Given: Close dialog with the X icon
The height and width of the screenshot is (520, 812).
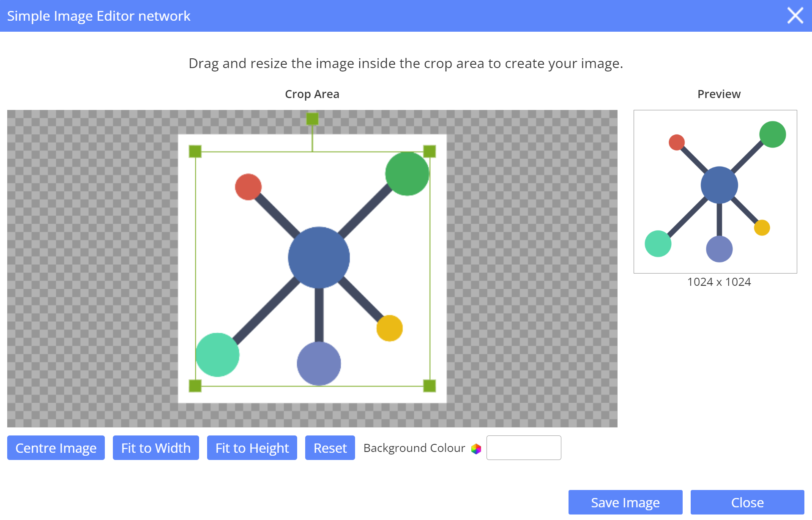Looking at the screenshot, I should (x=795, y=16).
